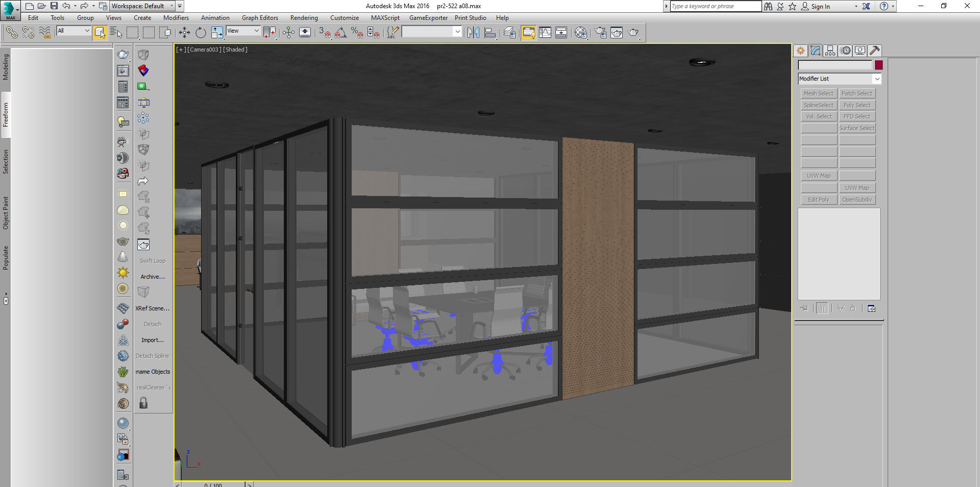
Task: Toggle 3D Snaps on
Action: 324,33
